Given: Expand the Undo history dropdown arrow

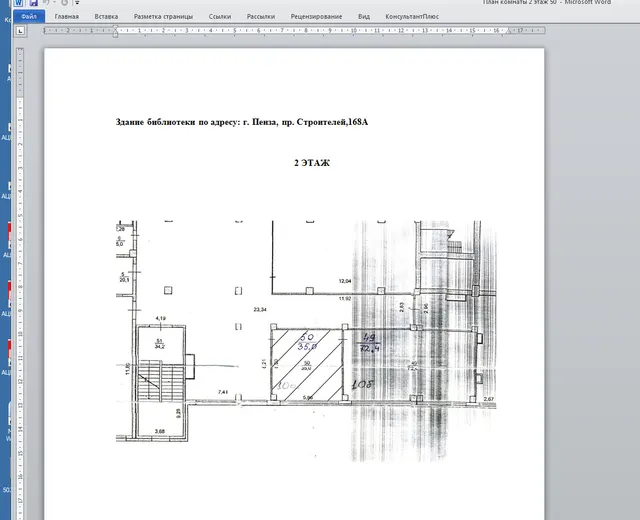Looking at the screenshot, I should 54,2.
